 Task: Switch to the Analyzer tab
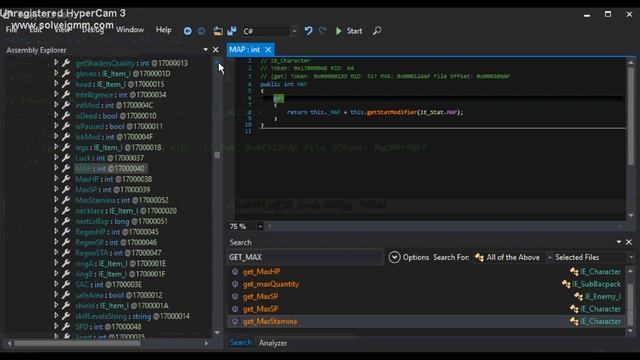point(273,343)
